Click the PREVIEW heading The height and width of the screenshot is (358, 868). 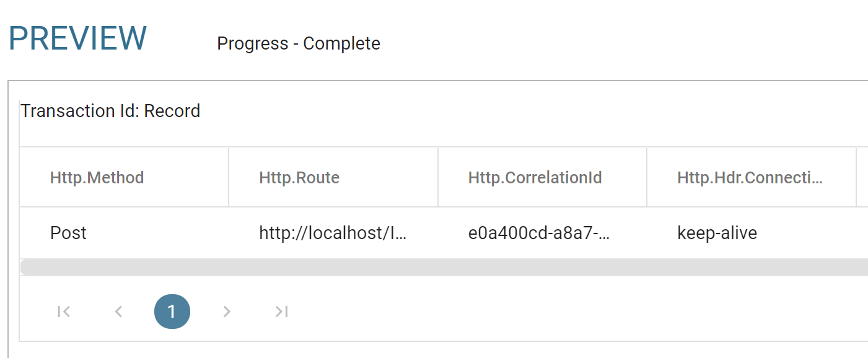pyautogui.click(x=77, y=38)
